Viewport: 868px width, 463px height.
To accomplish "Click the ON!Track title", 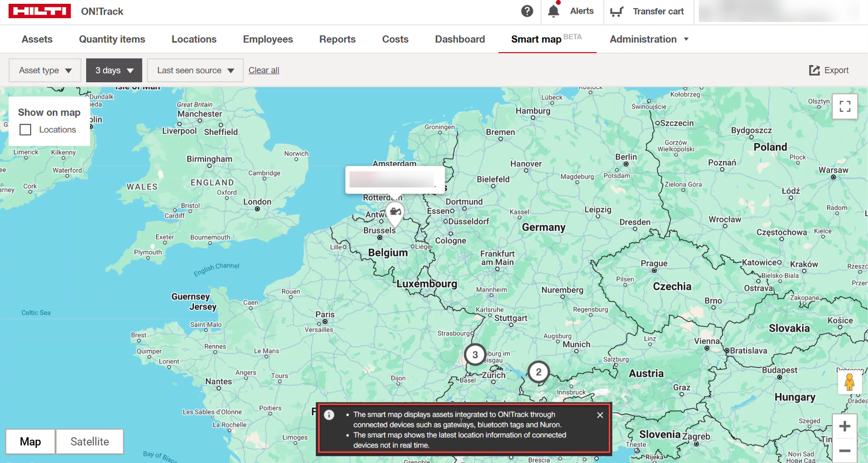I will coord(102,11).
